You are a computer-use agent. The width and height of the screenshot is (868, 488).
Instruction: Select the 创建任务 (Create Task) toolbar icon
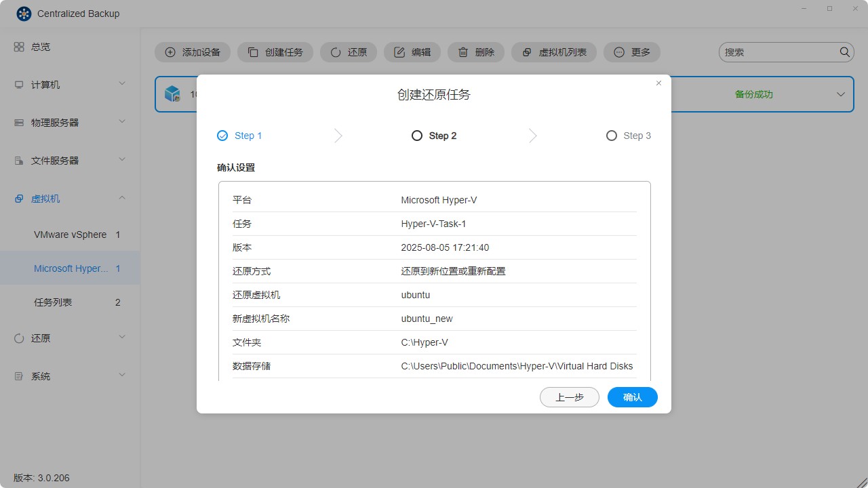point(254,52)
